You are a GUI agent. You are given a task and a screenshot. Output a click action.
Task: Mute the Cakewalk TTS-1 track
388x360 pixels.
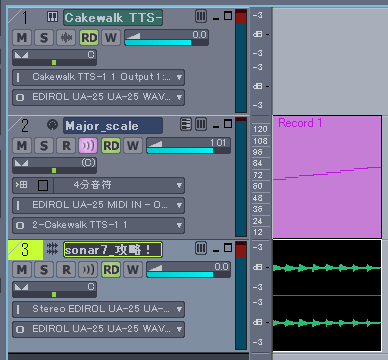coord(22,37)
